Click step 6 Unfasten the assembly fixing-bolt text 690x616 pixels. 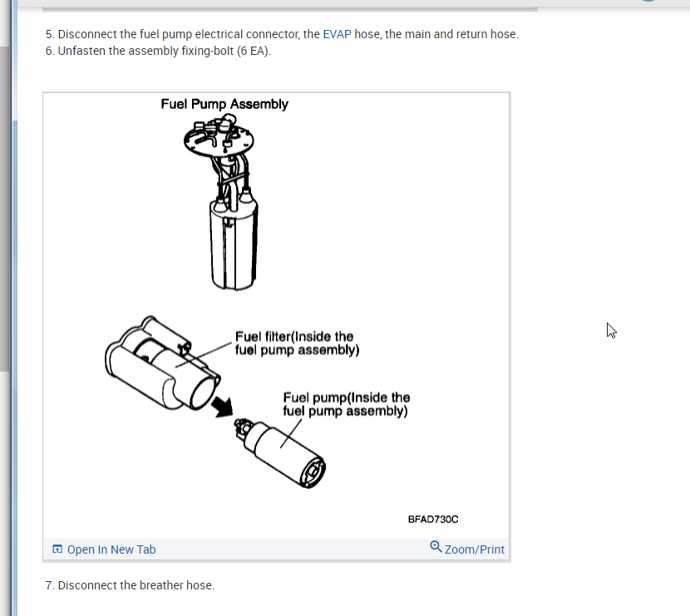pos(158,51)
